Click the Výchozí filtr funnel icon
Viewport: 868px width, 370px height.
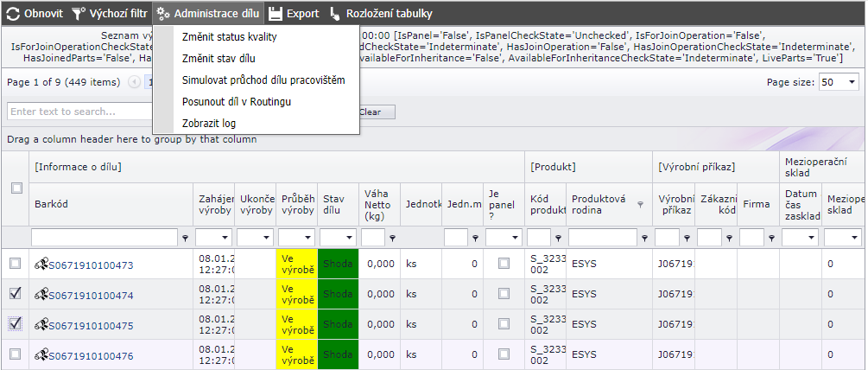[78, 14]
